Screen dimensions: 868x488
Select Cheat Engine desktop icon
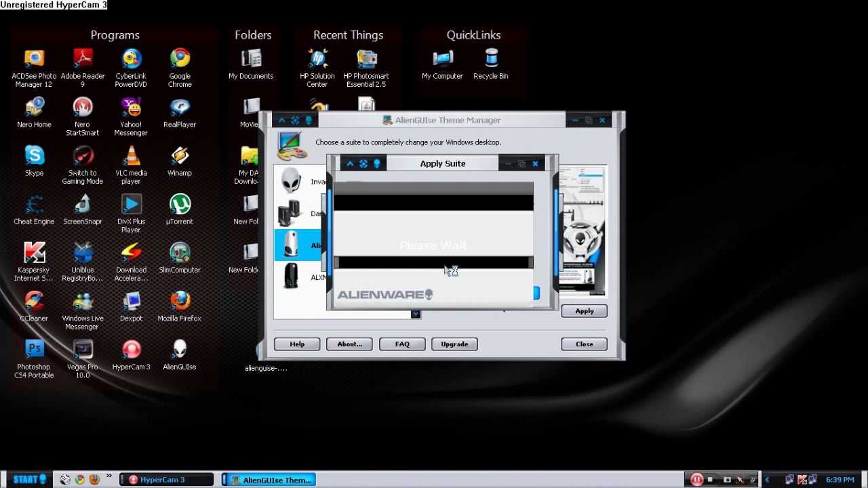(34, 210)
